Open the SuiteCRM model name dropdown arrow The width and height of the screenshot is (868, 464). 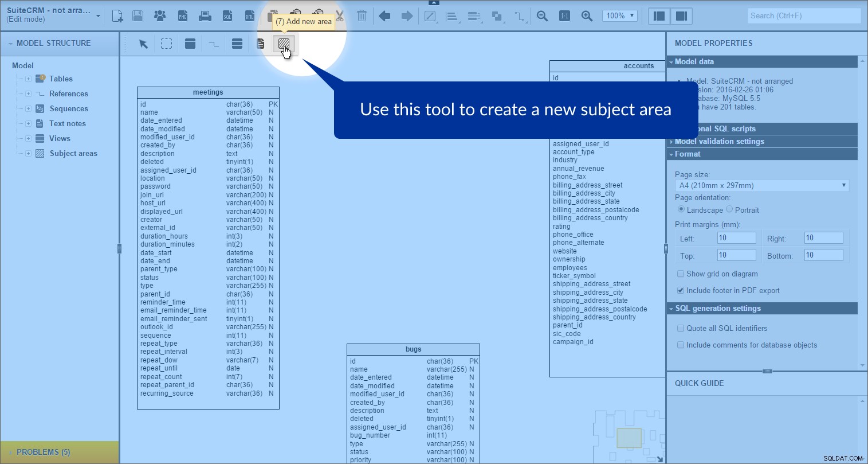[x=98, y=16]
